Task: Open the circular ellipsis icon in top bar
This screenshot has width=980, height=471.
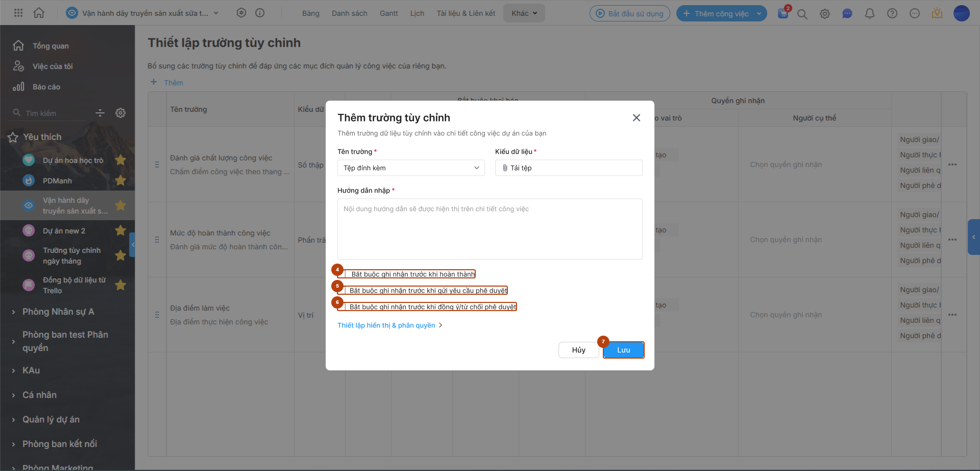Action: (x=915, y=14)
